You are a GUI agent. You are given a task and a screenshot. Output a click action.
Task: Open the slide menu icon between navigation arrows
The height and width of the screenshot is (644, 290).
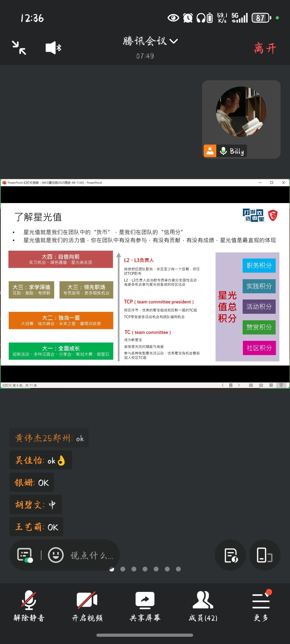(231, 385)
